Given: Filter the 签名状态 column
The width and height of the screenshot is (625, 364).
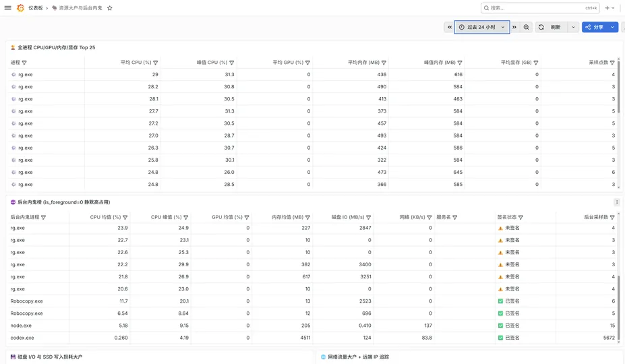Looking at the screenshot, I should 520,217.
